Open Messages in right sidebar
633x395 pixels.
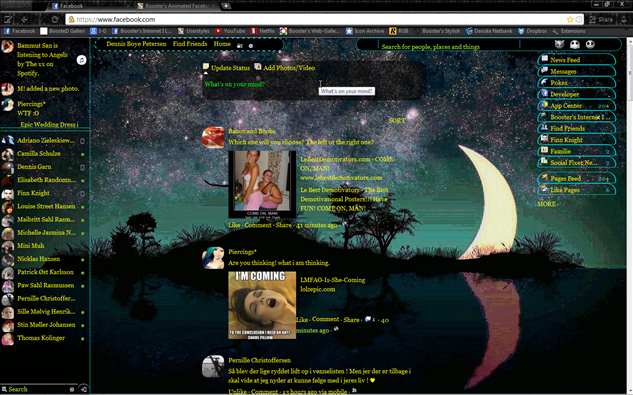point(576,71)
